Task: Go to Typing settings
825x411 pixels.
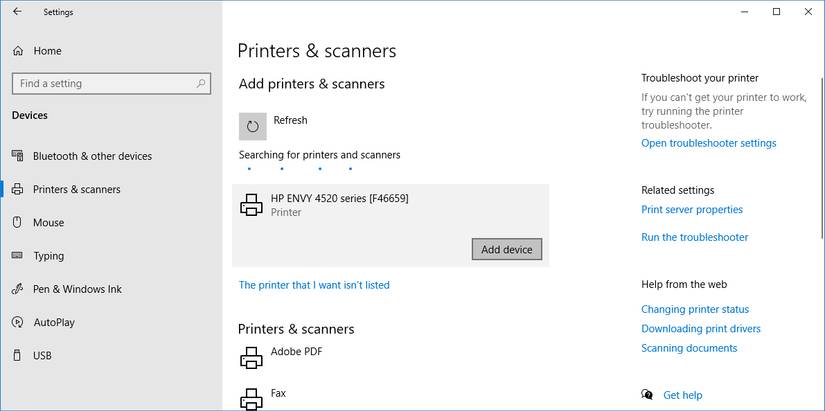Action: tap(48, 256)
